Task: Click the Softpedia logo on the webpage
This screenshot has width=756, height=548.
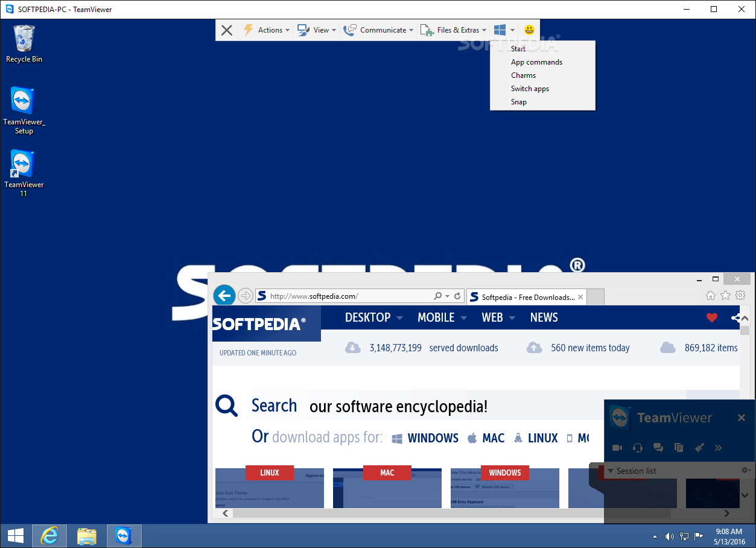Action: (259, 324)
